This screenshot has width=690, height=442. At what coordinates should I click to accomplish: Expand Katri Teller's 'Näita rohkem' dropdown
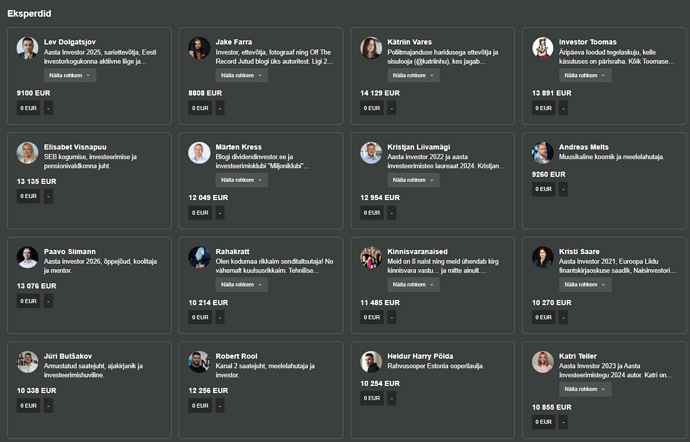(585, 389)
